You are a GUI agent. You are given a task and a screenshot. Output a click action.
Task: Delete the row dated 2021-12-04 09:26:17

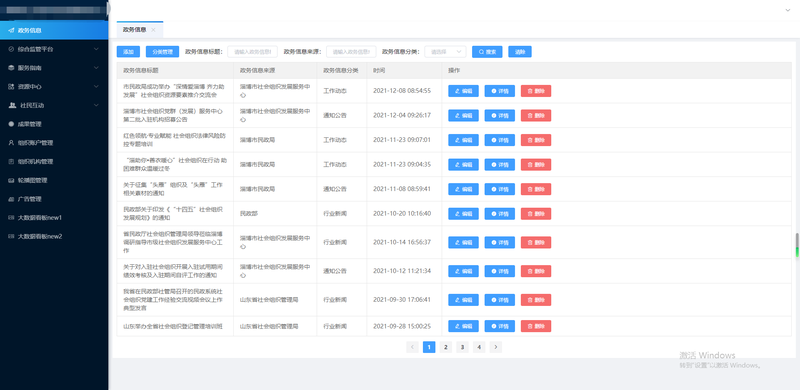click(536, 115)
